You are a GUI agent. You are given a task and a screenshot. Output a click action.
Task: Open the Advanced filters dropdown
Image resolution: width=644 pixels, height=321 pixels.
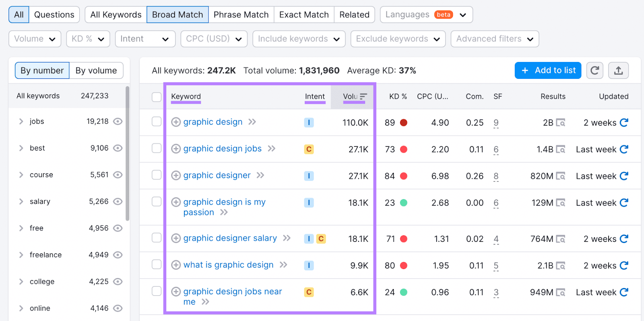coord(494,39)
